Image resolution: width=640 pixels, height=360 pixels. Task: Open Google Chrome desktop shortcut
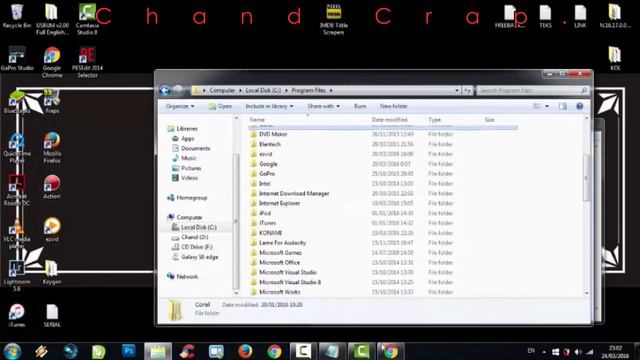click(52, 62)
